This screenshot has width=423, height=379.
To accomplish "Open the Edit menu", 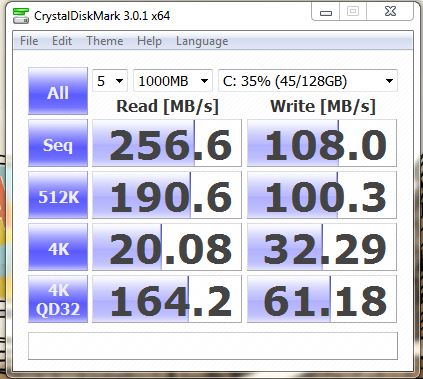I will (x=62, y=41).
